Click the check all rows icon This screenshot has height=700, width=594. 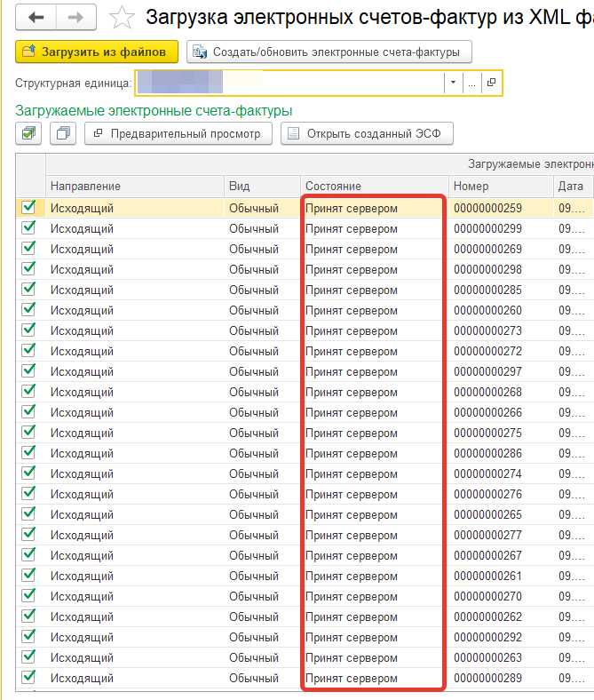click(29, 134)
